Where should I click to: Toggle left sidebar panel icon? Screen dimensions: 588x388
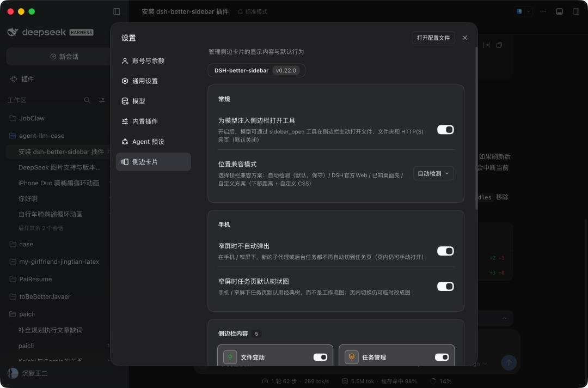tap(117, 11)
